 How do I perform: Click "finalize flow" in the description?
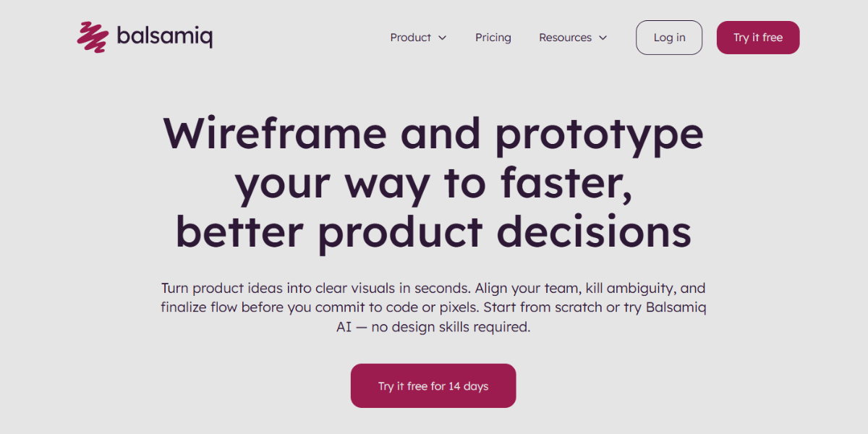tap(199, 307)
